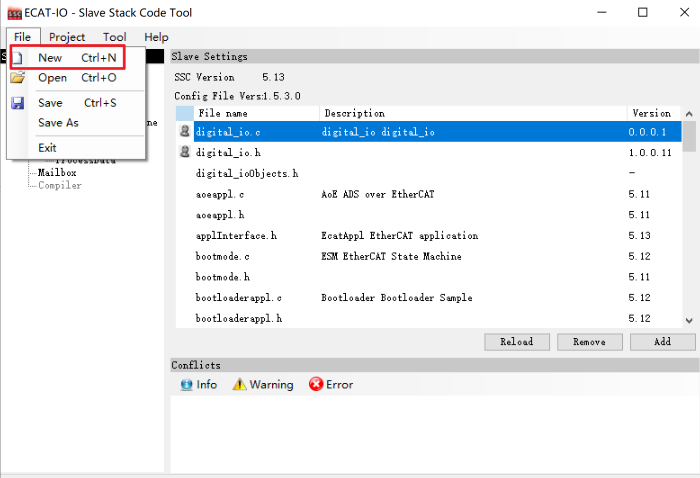700x478 pixels.
Task: Click the user icon beside digital_io.c
Action: [x=185, y=131]
